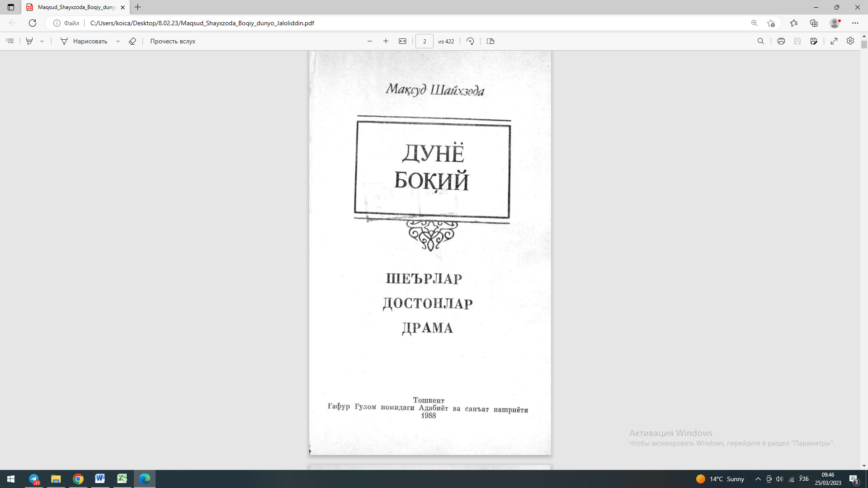Save the PDF file
868x488 pixels.
(x=797, y=41)
